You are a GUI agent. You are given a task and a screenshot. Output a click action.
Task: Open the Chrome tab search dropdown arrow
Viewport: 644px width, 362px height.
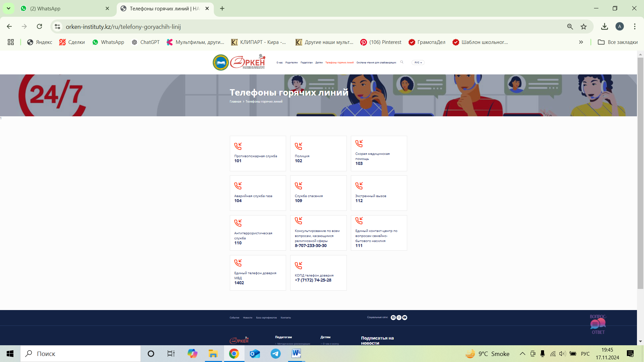(x=8, y=8)
